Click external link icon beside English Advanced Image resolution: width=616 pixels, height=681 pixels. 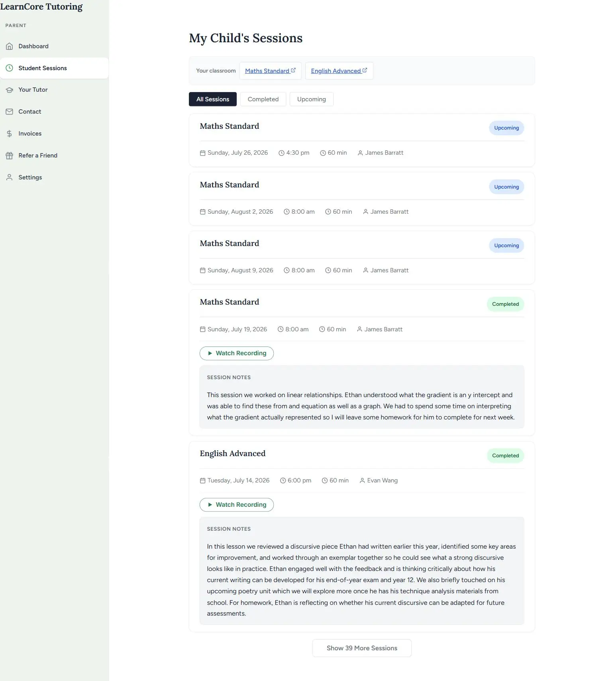click(x=365, y=70)
